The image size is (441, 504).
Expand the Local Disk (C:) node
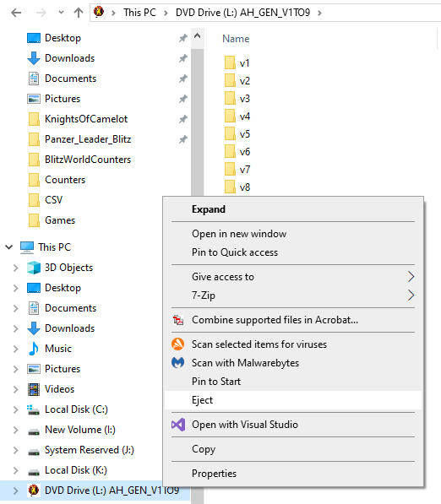pyautogui.click(x=15, y=409)
